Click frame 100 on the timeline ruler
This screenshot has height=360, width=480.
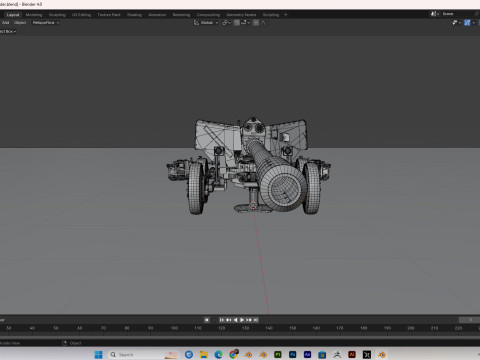coord(174,328)
